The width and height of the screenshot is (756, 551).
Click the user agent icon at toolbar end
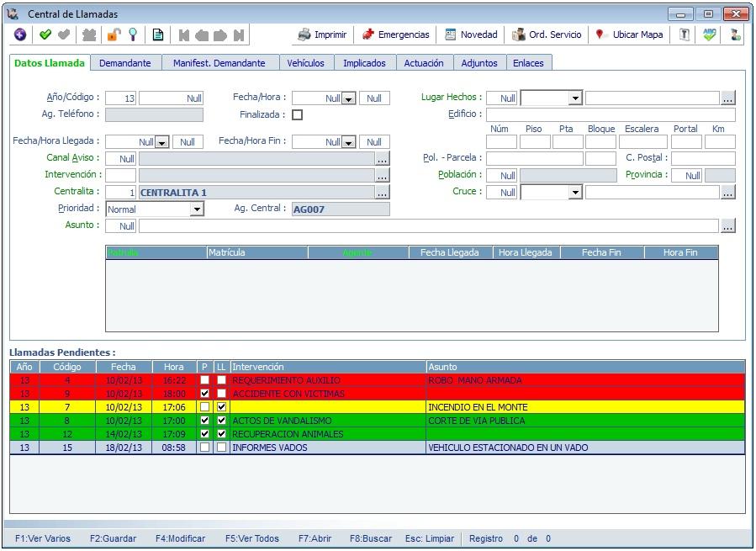[x=735, y=34]
